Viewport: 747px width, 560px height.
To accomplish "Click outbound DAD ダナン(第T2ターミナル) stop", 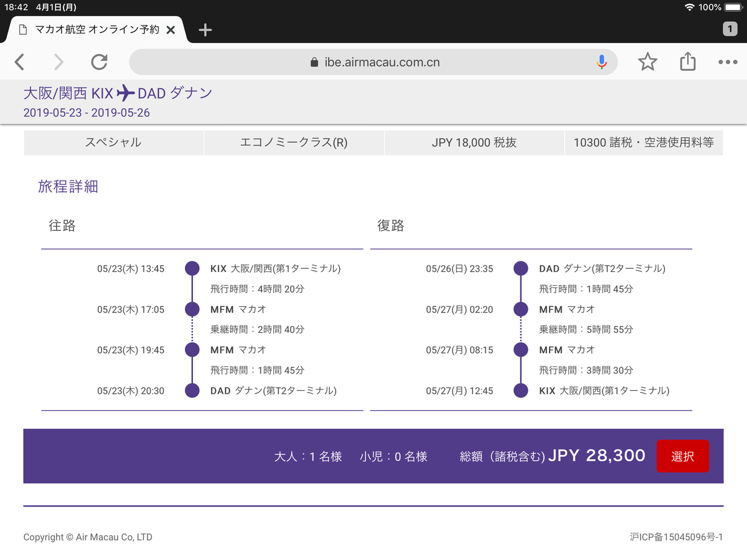I will pyautogui.click(x=273, y=391).
